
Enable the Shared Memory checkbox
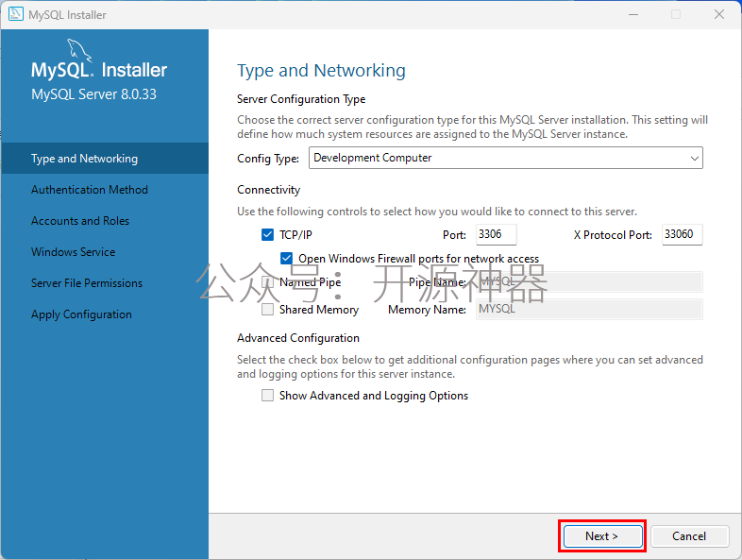(x=267, y=310)
